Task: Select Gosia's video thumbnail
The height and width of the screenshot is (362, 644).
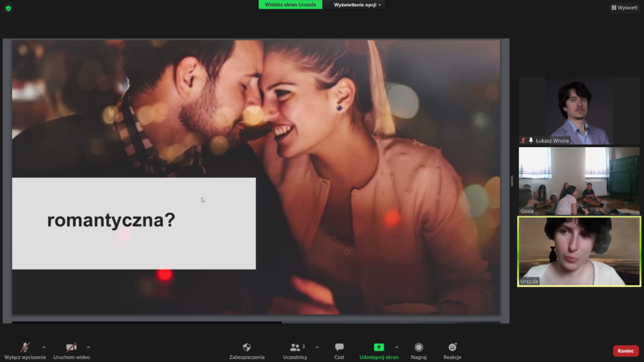Action: click(579, 181)
